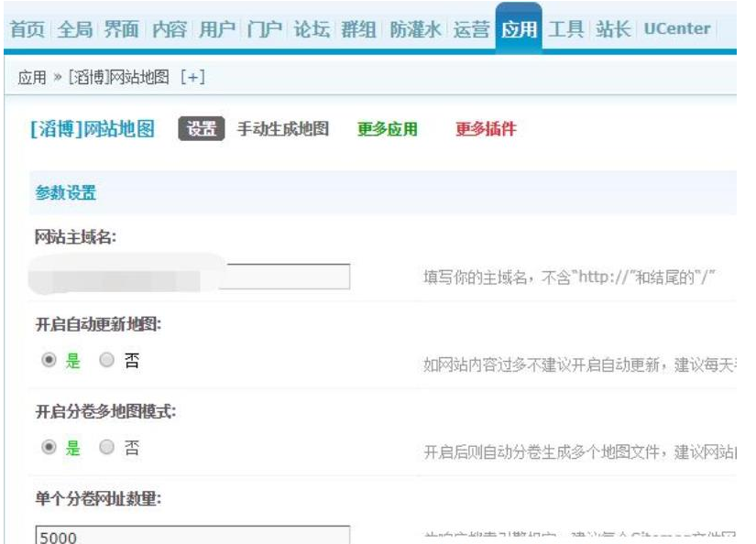Open the 工具 top navigation item
The width and height of the screenshot is (756, 544).
click(x=566, y=28)
